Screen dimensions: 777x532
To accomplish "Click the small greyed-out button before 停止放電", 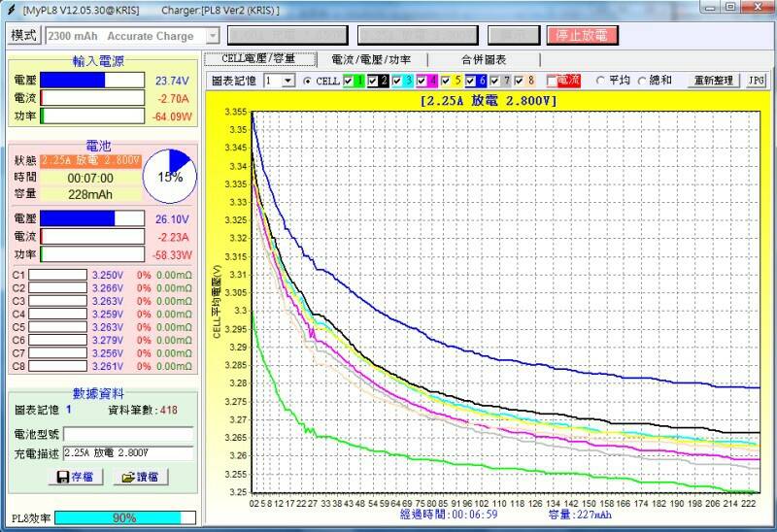I will tap(514, 36).
